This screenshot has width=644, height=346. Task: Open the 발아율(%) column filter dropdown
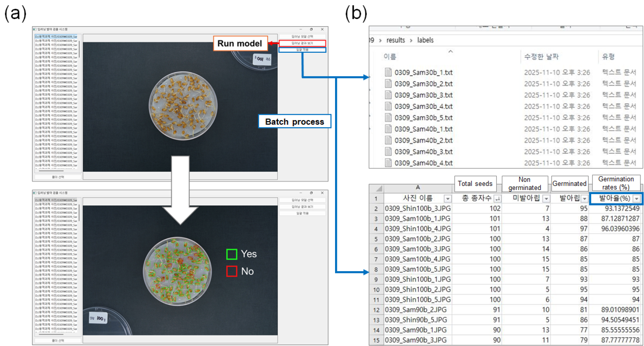tap(637, 199)
